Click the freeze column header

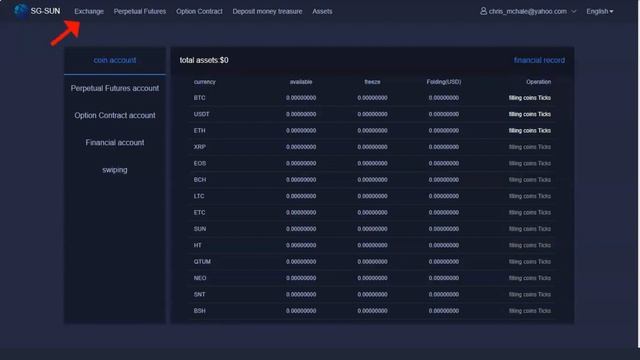point(372,82)
